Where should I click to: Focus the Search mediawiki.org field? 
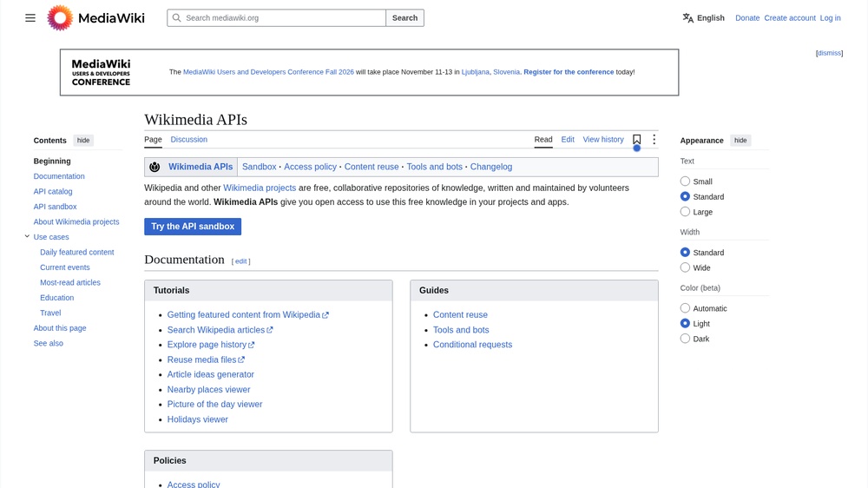[x=276, y=17]
